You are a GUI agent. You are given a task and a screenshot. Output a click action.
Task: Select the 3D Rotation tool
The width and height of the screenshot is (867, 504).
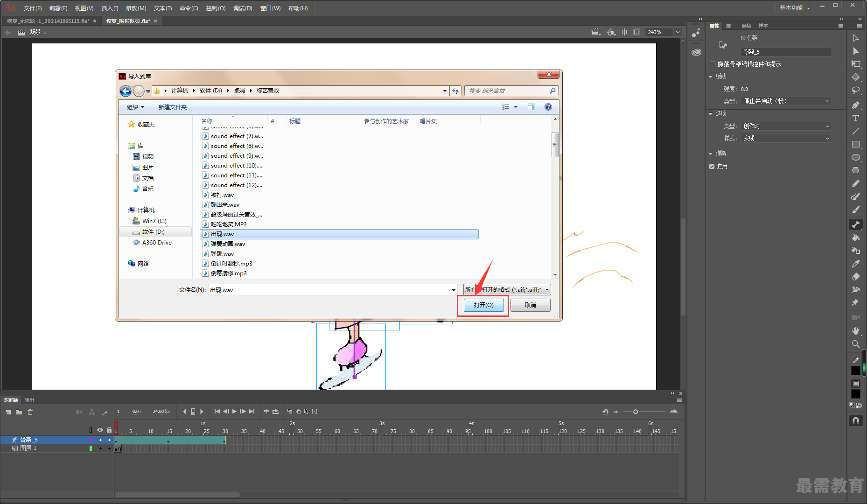pyautogui.click(x=856, y=77)
